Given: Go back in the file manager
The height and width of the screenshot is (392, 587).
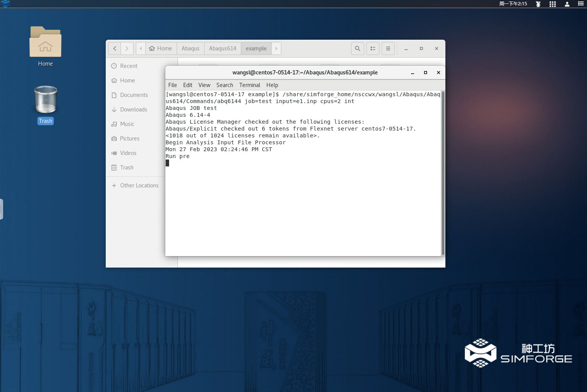Looking at the screenshot, I should 114,48.
